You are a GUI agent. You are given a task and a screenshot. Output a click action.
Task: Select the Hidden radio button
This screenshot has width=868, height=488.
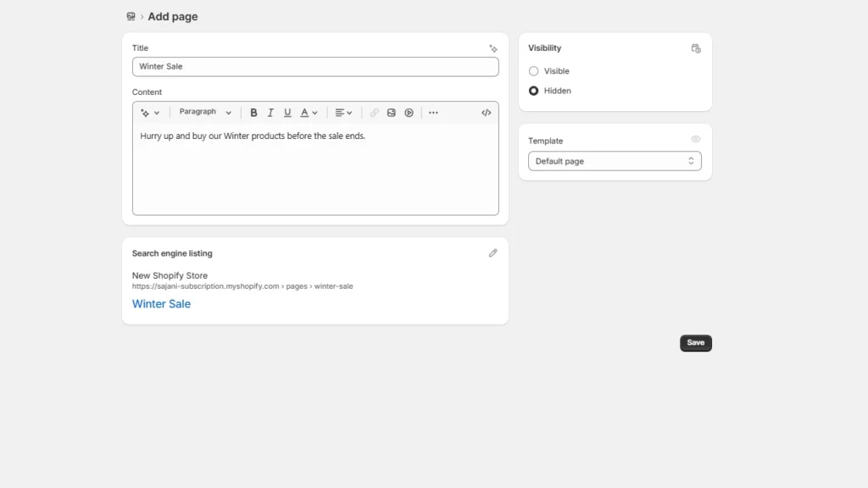(534, 91)
